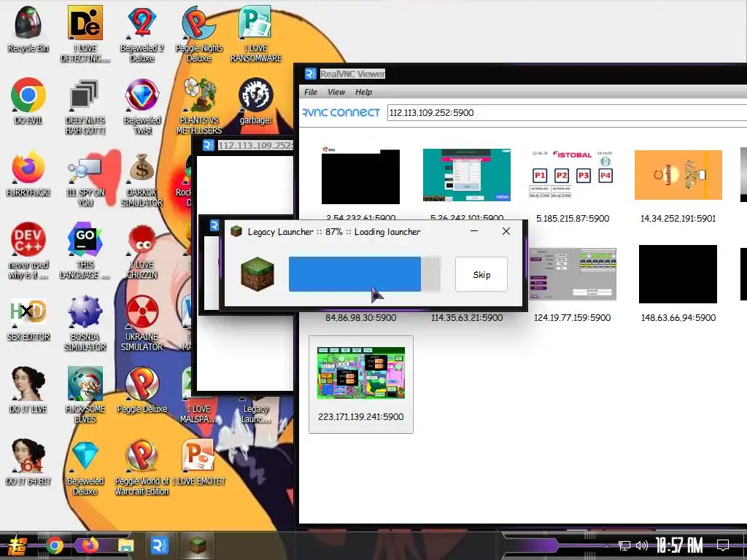747x560 pixels.
Task: Switch to RealVNC Viewer taskbar button
Action: [x=160, y=545]
